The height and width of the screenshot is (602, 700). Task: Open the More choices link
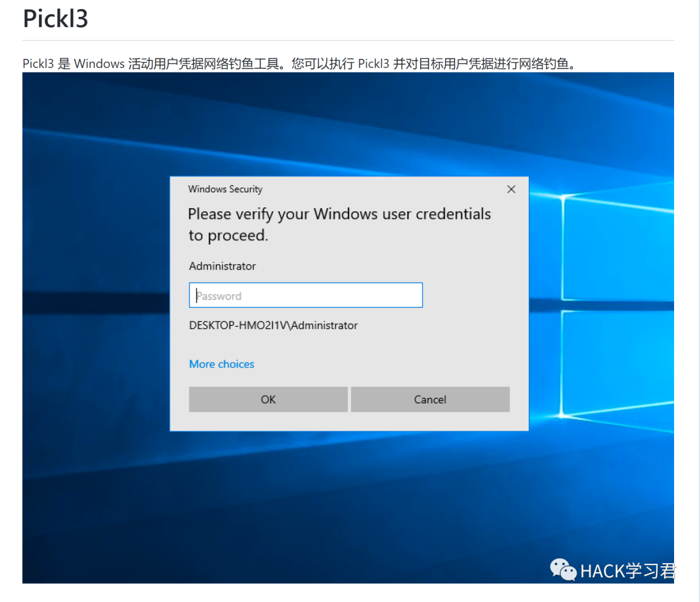point(222,364)
